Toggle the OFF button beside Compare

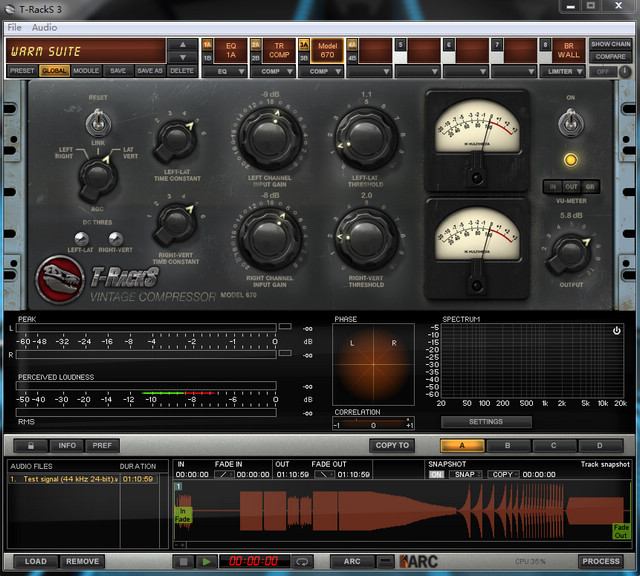pyautogui.click(x=603, y=72)
